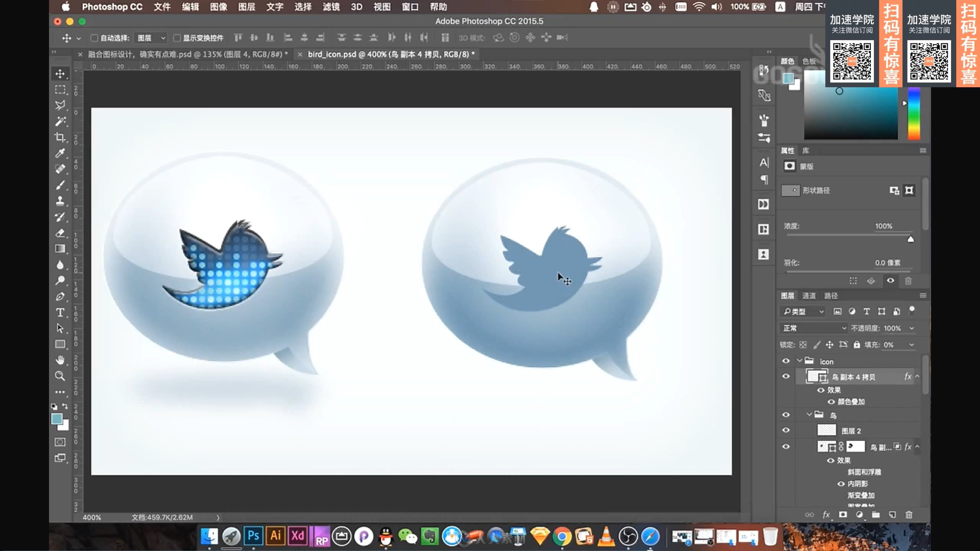
Task: Open the 类型 layer filter dropdown
Action: coord(803,311)
